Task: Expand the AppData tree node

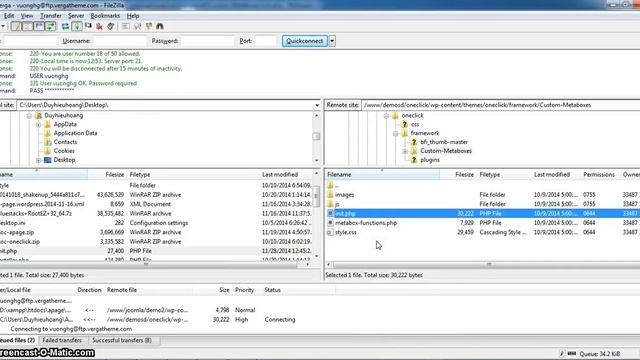Action: pos(38,124)
